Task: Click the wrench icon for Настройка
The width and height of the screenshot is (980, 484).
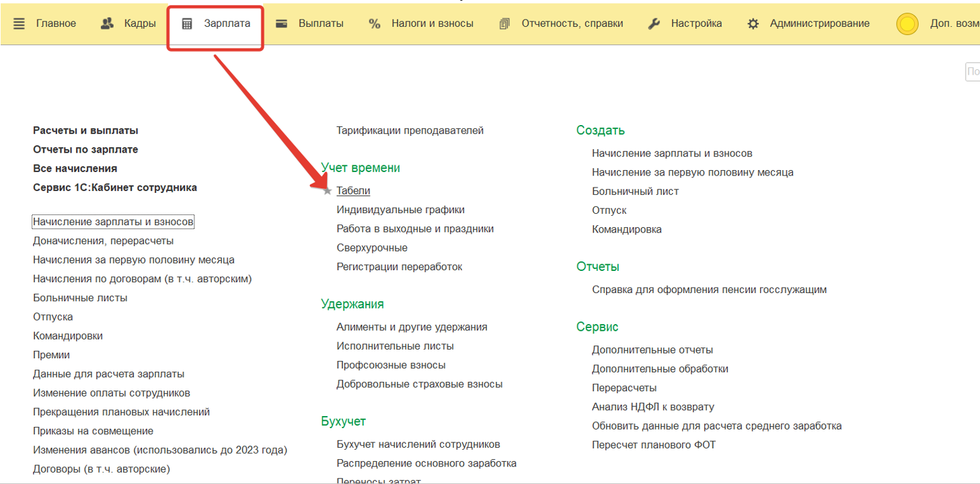Action: [x=654, y=24]
